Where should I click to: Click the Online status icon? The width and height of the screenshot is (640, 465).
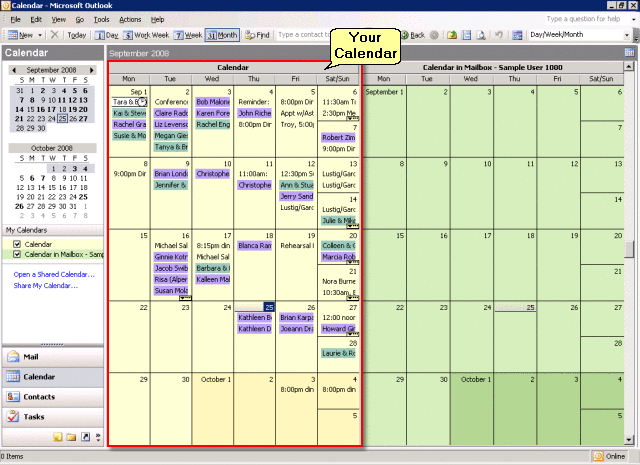[598, 456]
